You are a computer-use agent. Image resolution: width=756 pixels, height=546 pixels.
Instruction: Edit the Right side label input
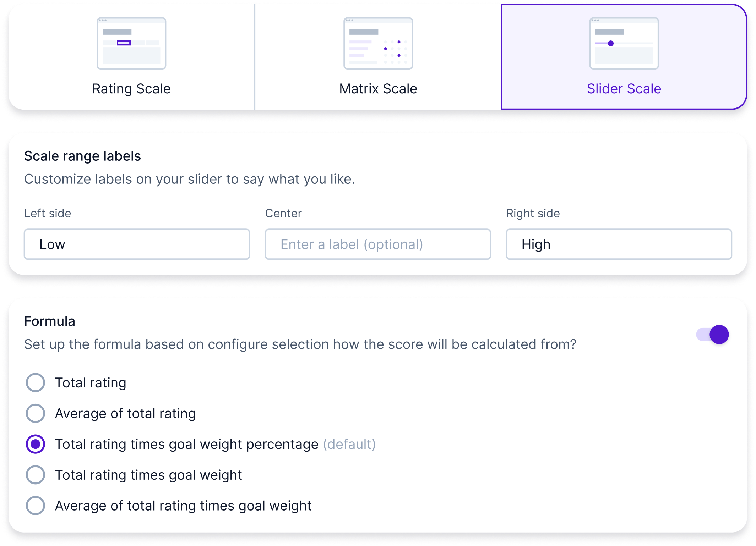[619, 244]
